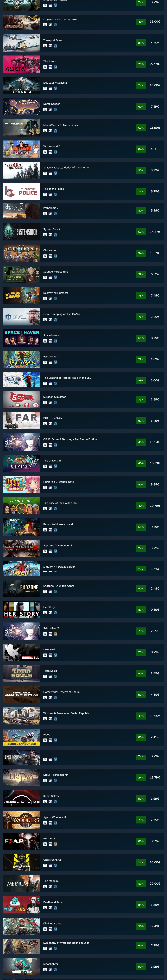Image resolution: width=167 pixels, height=980 pixels.
Task: Open the Transport Fever title link
Action: (x=53, y=40)
